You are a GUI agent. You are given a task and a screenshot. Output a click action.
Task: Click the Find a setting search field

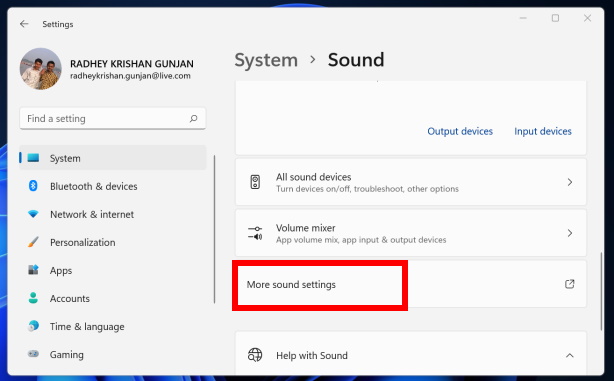[113, 118]
